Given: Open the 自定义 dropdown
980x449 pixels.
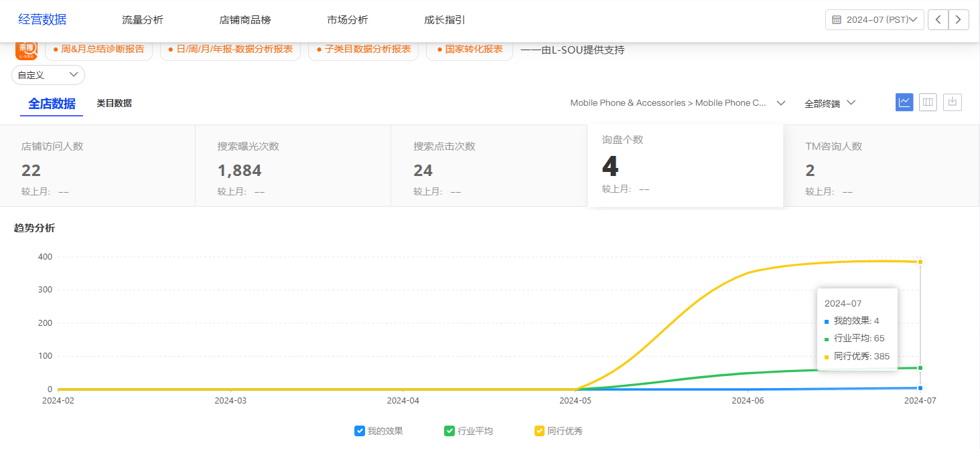Looking at the screenshot, I should 48,75.
